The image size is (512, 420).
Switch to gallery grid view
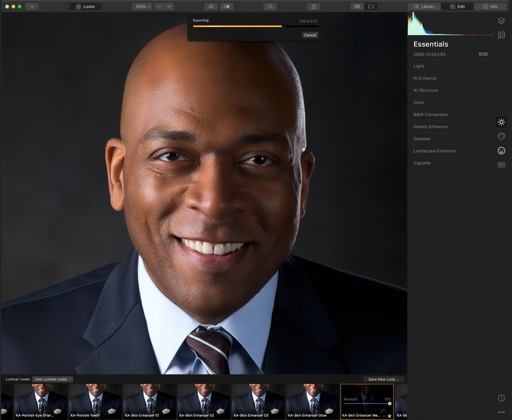pyautogui.click(x=357, y=7)
